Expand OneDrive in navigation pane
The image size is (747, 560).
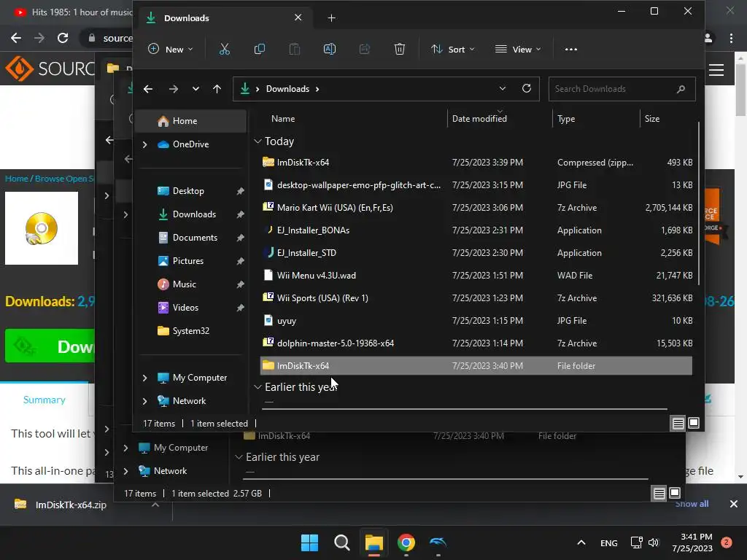tap(145, 144)
